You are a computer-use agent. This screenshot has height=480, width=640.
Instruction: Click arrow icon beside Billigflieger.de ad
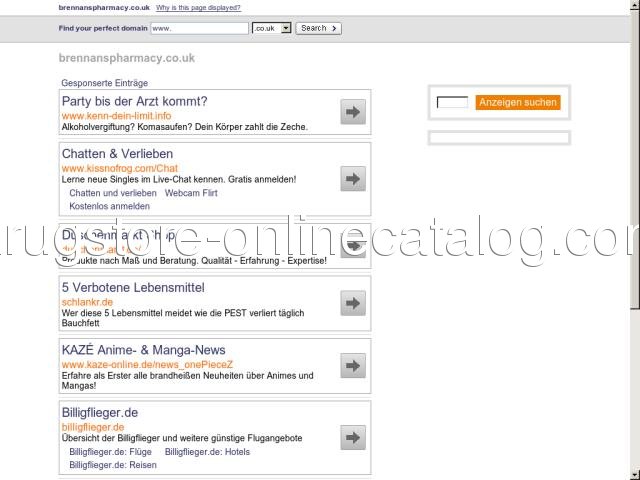pos(353,437)
